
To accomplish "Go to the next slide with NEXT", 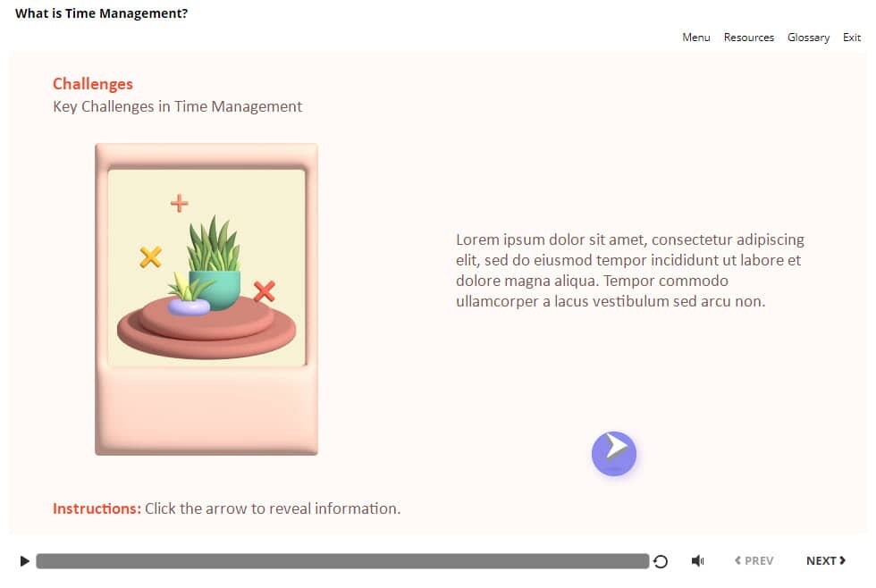I will [825, 560].
